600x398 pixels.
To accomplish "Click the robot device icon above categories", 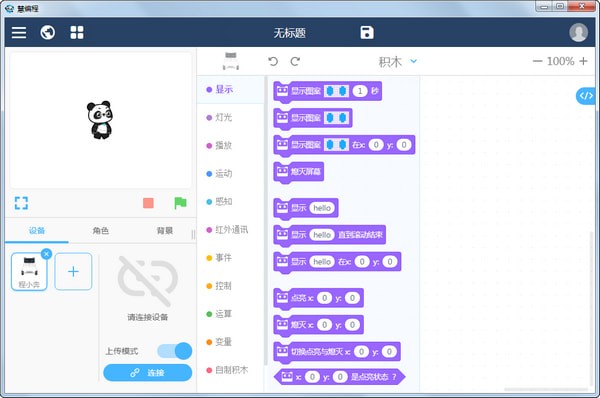I will [231, 61].
